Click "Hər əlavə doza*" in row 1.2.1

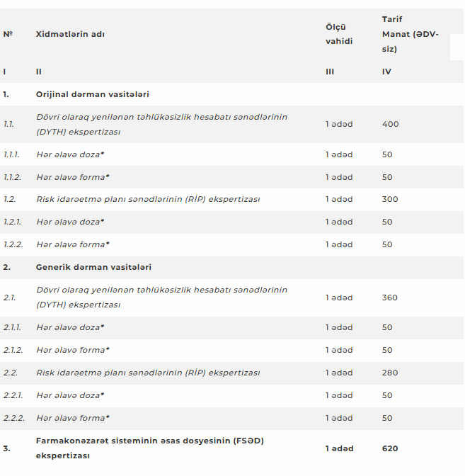click(70, 222)
